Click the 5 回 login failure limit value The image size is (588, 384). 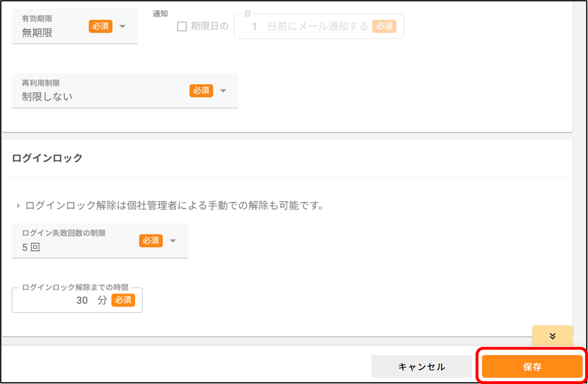31,247
